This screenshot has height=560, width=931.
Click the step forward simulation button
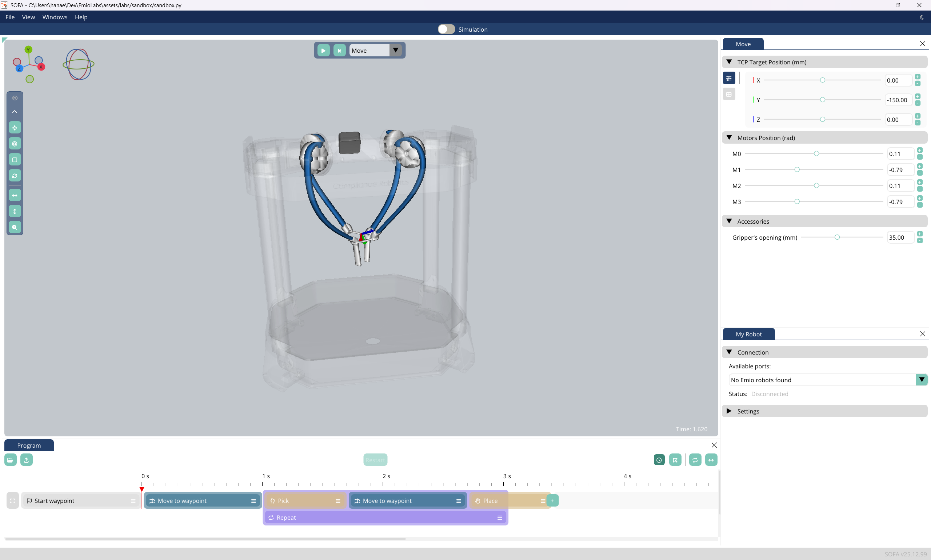(x=339, y=51)
